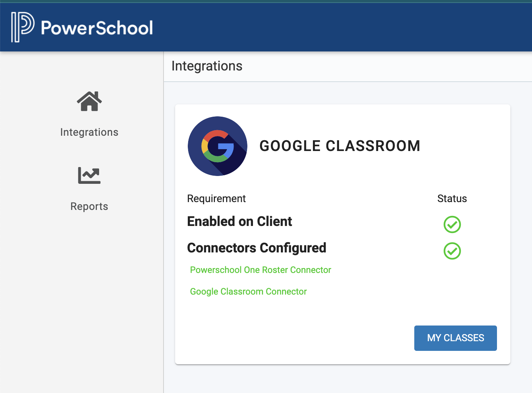Click the green checkmark for Connectors Configured
The image size is (532, 393).
pos(452,251)
